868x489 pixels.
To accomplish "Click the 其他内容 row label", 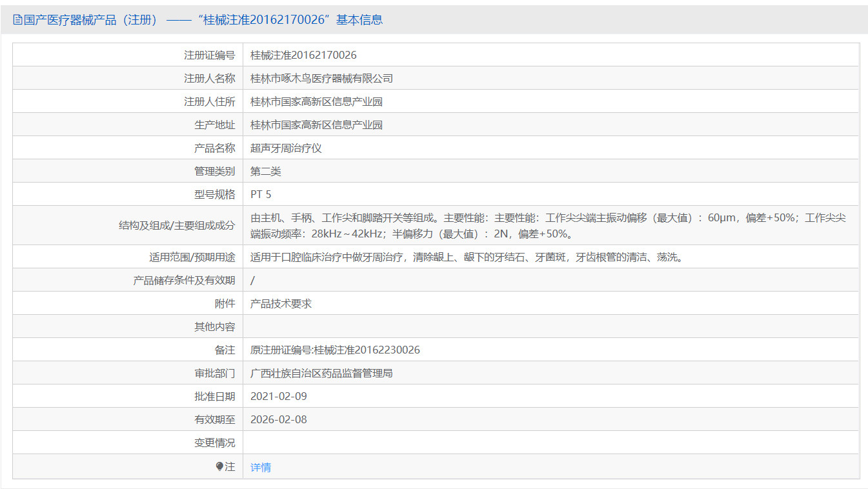I will click(x=215, y=326).
